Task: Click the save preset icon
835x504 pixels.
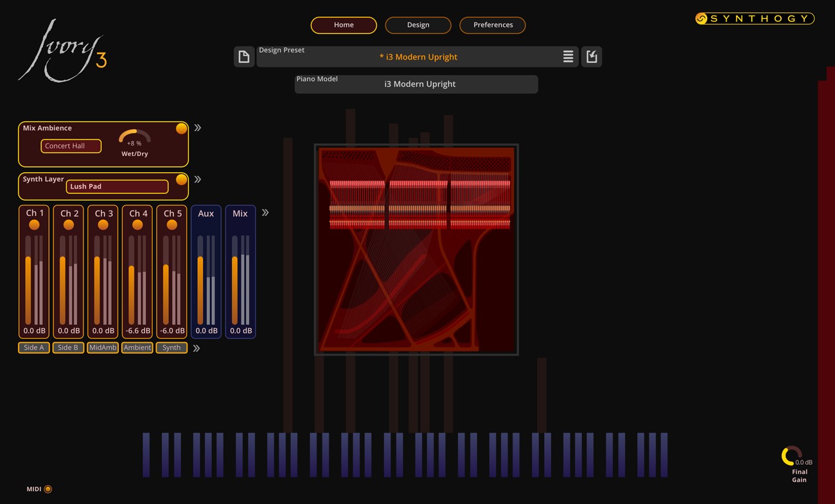Action: pyautogui.click(x=592, y=56)
